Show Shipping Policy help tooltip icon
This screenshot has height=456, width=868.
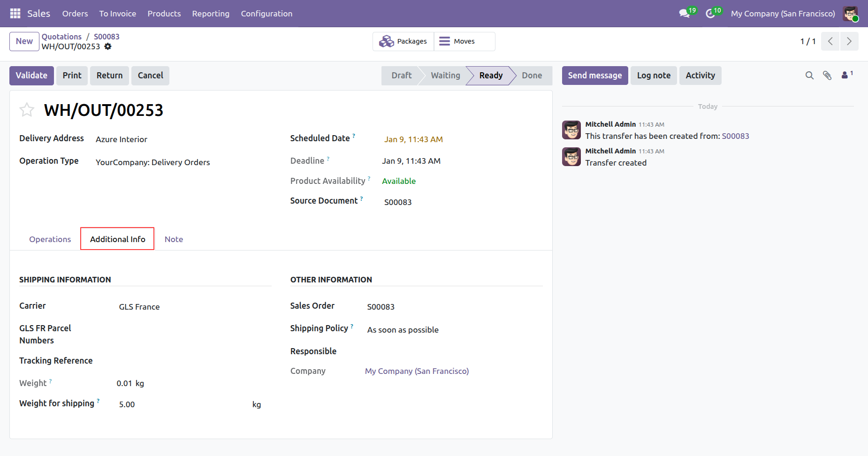pyautogui.click(x=352, y=326)
